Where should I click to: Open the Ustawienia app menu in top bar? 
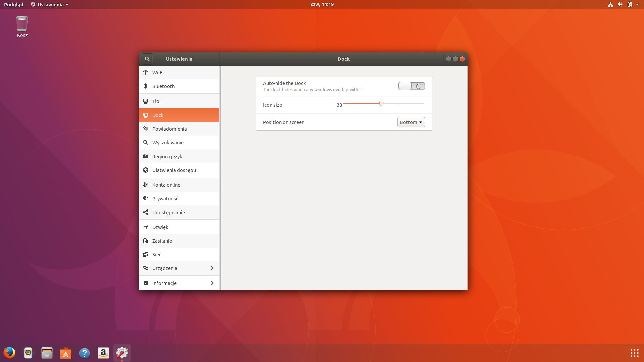click(50, 4)
